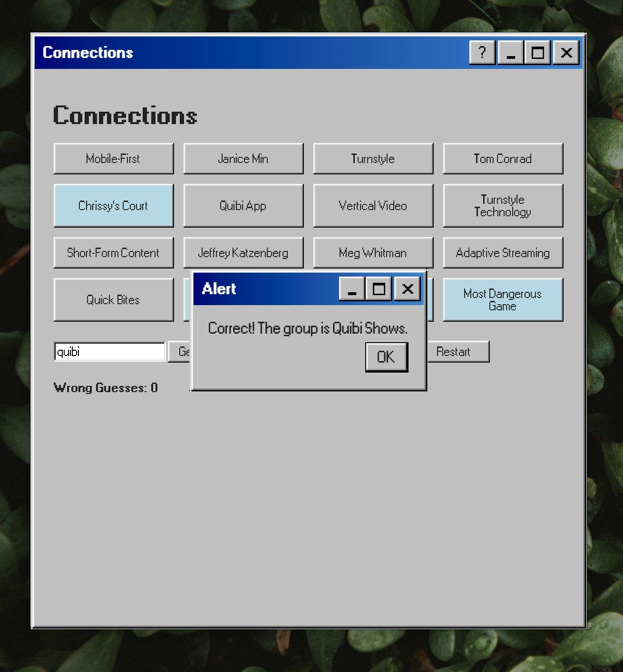Click the alert message 'Correct! The group is Quibi Shows.'

click(x=308, y=328)
